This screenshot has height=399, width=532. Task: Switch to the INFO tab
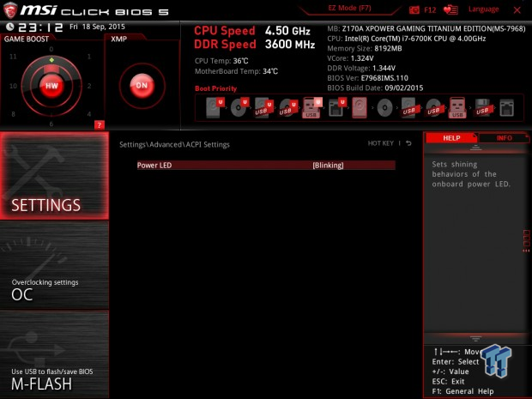click(x=505, y=138)
